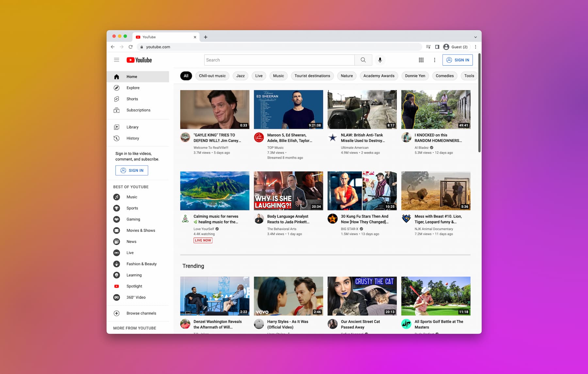588x374 pixels.
Task: Open Library in sidebar
Action: point(138,127)
